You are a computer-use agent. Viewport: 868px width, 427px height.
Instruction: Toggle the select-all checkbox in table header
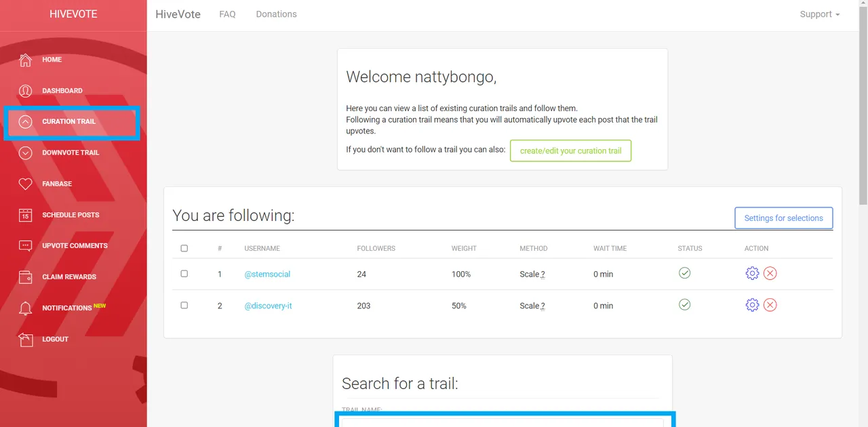(x=184, y=248)
